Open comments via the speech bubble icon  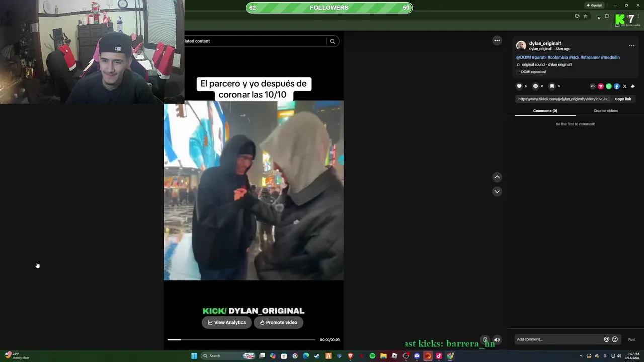click(535, 86)
